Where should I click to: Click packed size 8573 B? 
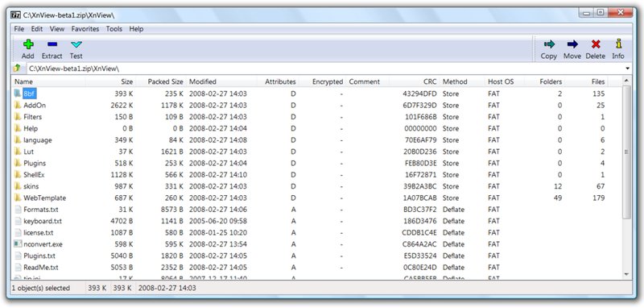[171, 210]
